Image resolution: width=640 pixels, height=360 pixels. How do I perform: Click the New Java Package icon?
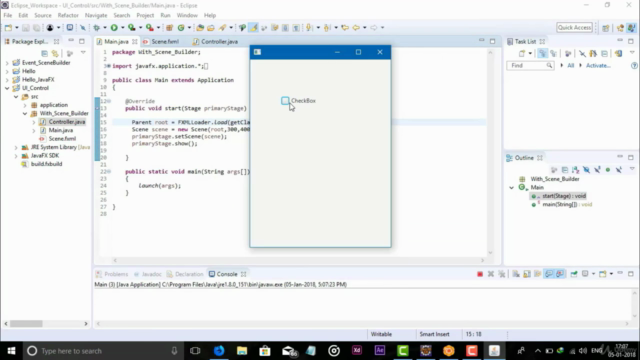click(x=169, y=28)
